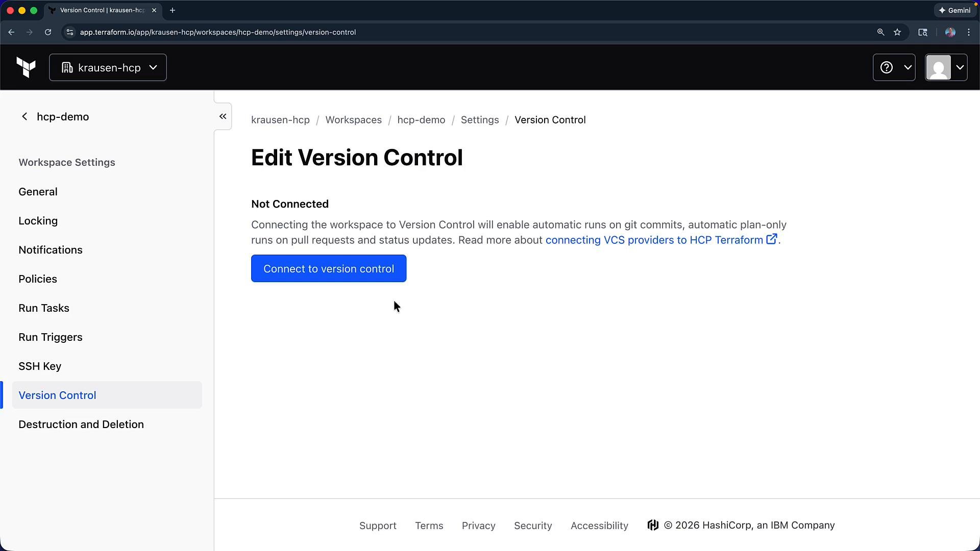Go back to the hcp-demo workspace
The height and width of the screenshot is (551, 980).
(55, 116)
